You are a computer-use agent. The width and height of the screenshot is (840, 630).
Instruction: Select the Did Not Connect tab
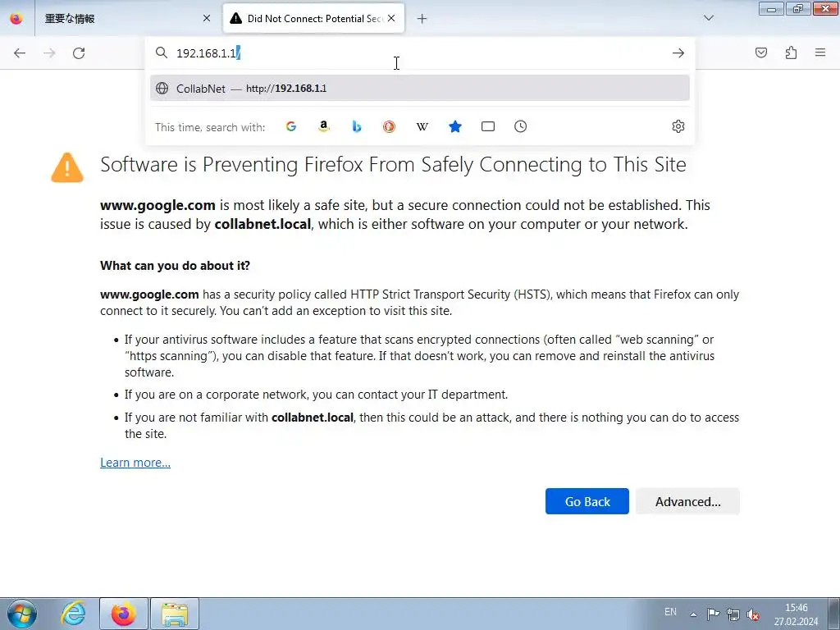[x=313, y=19]
